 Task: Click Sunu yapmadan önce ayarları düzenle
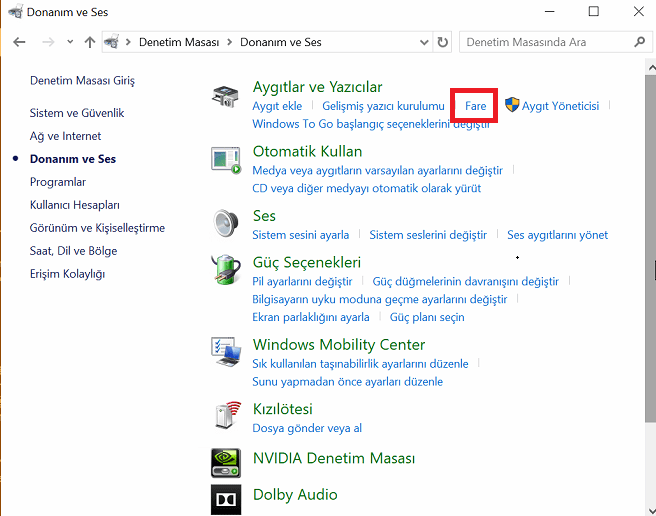(347, 382)
